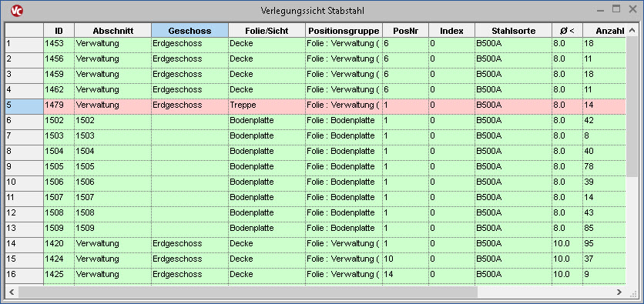Select row header number 10
644x304 pixels.
(24, 183)
